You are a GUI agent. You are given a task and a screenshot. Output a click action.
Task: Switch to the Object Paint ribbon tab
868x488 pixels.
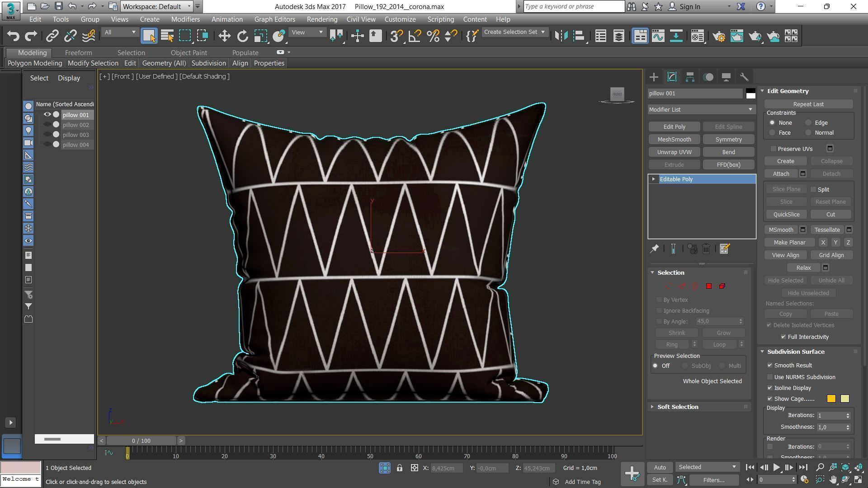coord(189,53)
